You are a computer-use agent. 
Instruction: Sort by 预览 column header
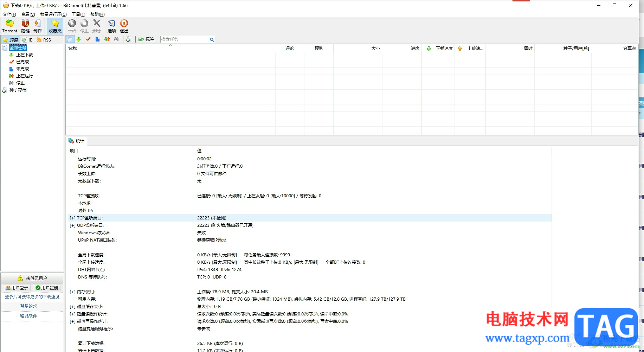point(319,49)
